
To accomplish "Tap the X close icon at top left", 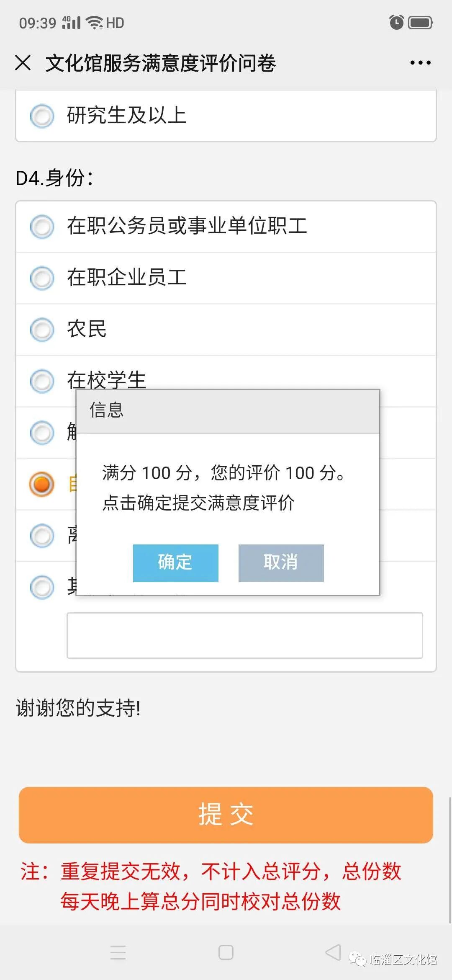I will [x=23, y=63].
